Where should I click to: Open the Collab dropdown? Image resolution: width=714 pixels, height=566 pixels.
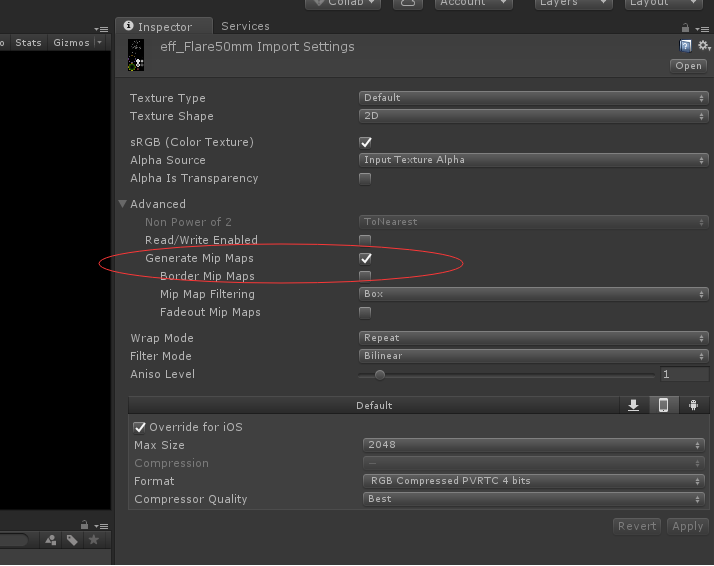[x=343, y=4]
